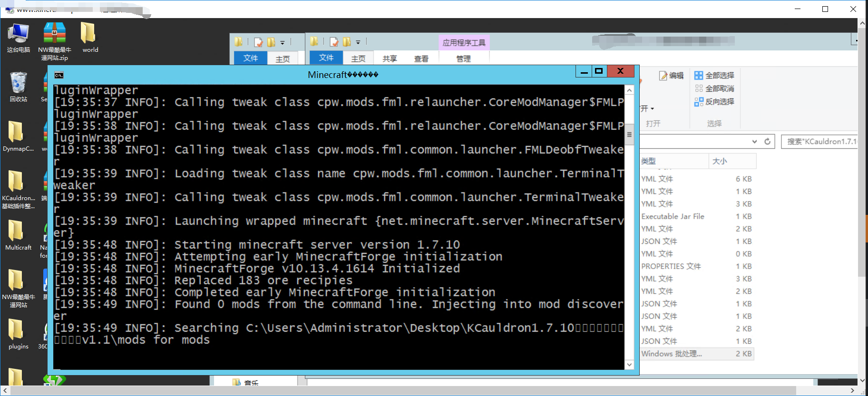Screen dimensions: 868x396
Task: Switch to the 查看 ribbon tab
Action: (x=421, y=58)
